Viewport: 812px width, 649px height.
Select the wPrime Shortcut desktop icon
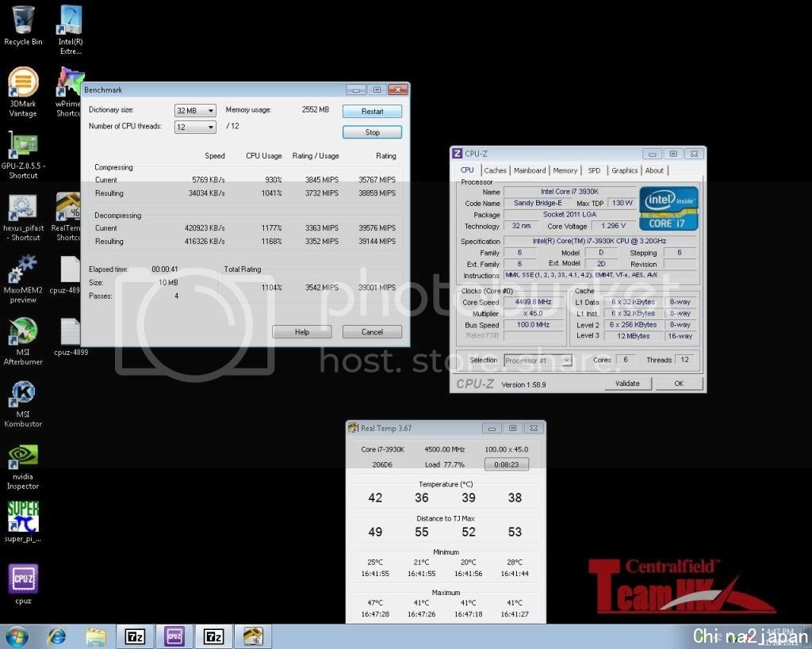68,92
